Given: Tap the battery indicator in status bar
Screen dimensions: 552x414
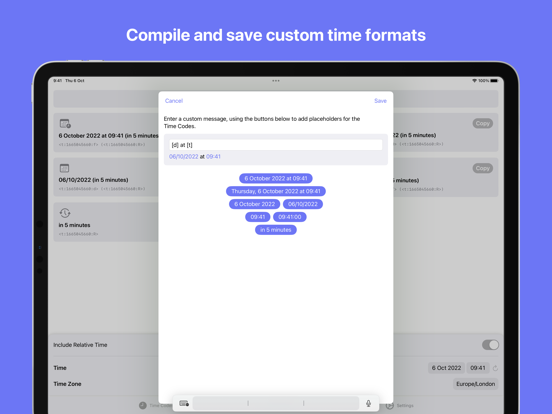Looking at the screenshot, I should [494, 81].
